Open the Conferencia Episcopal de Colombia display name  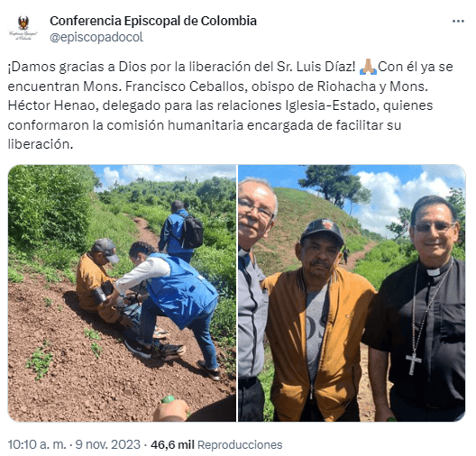coord(153,21)
